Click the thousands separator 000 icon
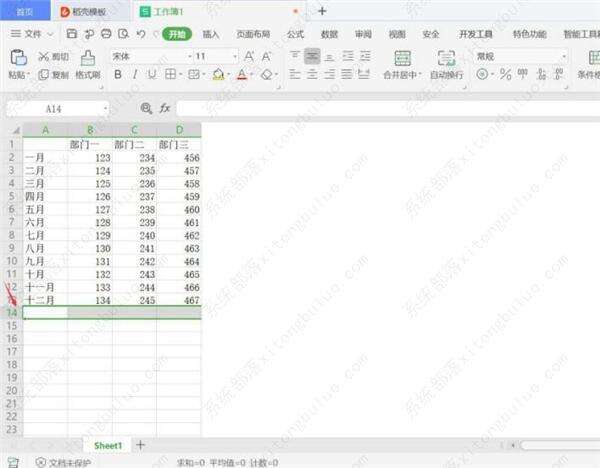 522,73
